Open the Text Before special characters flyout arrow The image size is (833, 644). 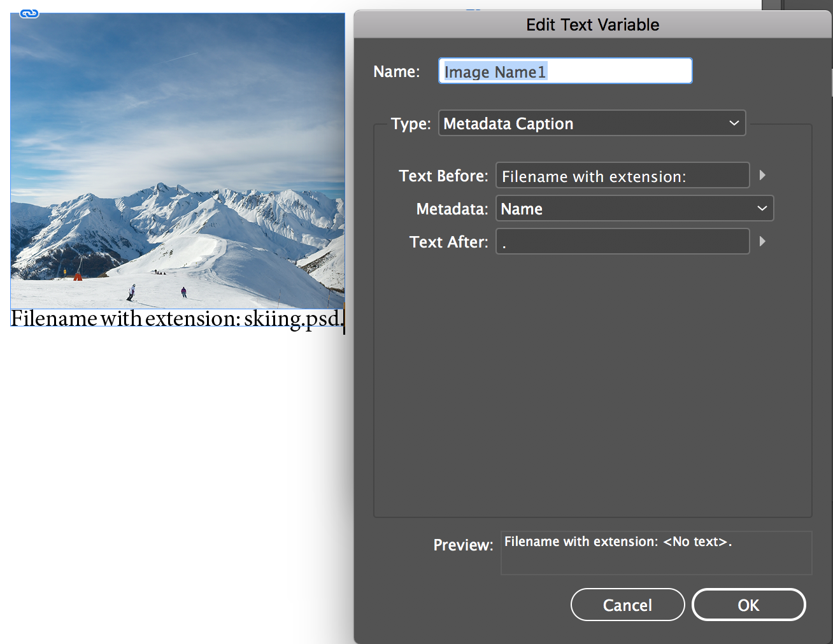tap(762, 175)
